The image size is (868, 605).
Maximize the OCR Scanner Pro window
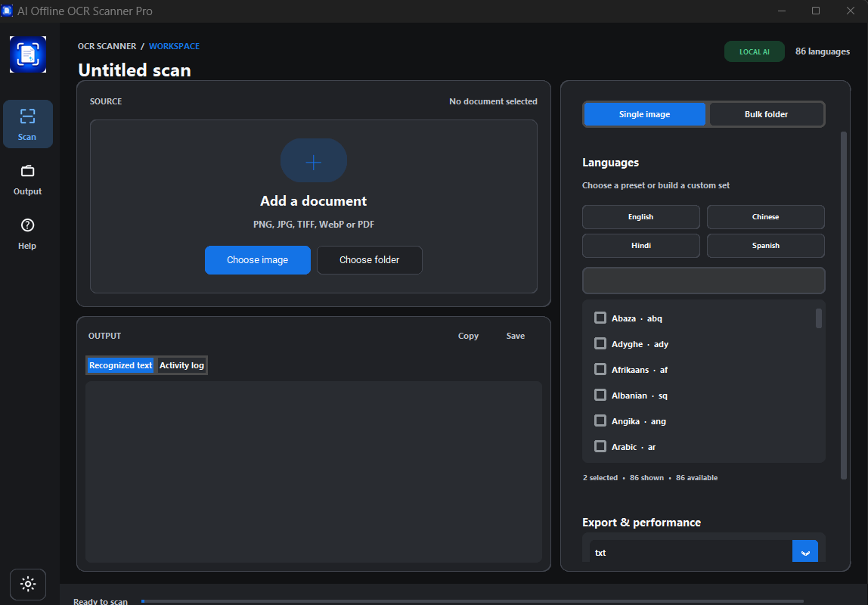816,11
